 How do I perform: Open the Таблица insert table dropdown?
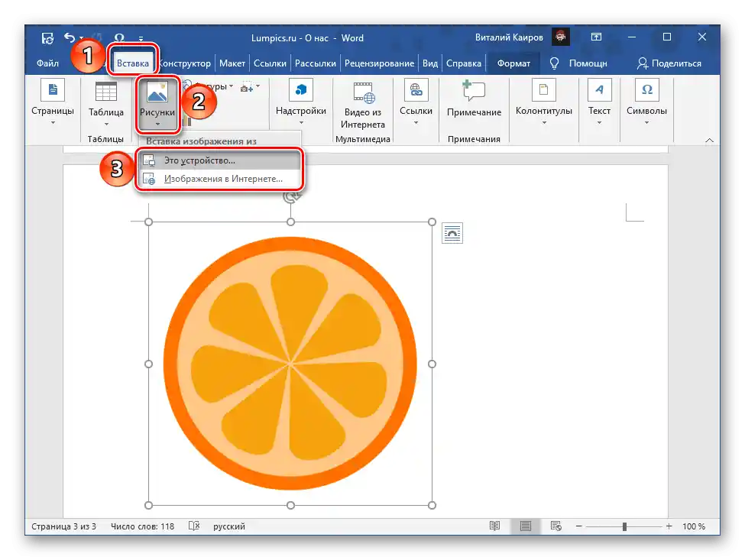[x=106, y=104]
